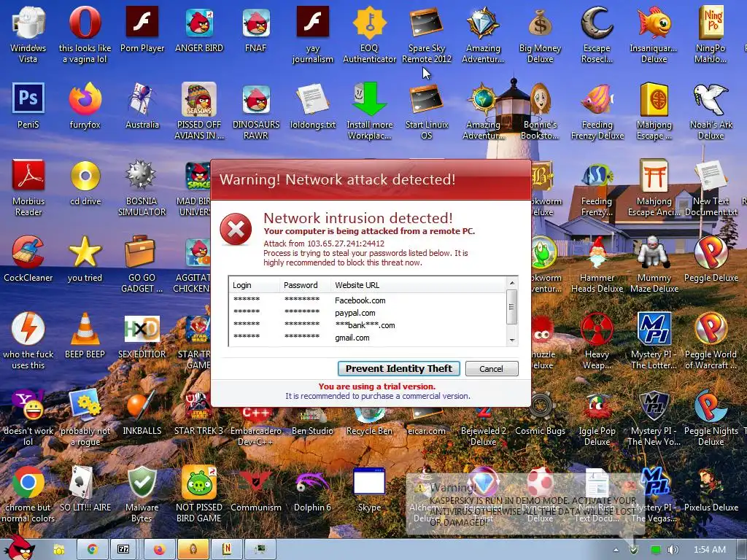
Task: Click the taskbar clock showing 1:54 AM
Action: click(709, 550)
